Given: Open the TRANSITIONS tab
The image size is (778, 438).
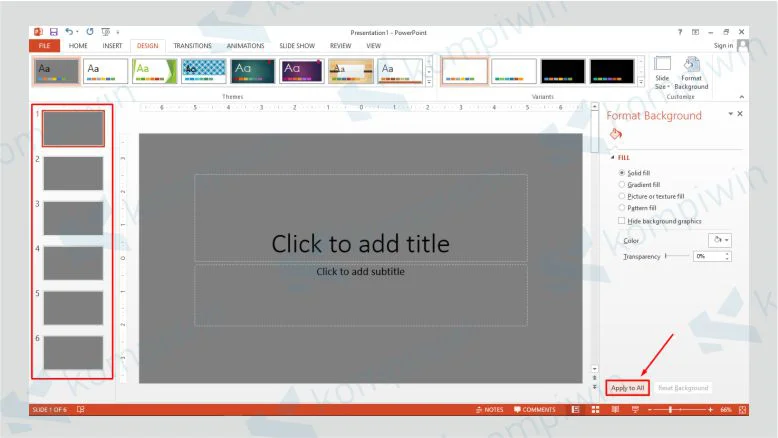Looking at the screenshot, I should coord(192,46).
